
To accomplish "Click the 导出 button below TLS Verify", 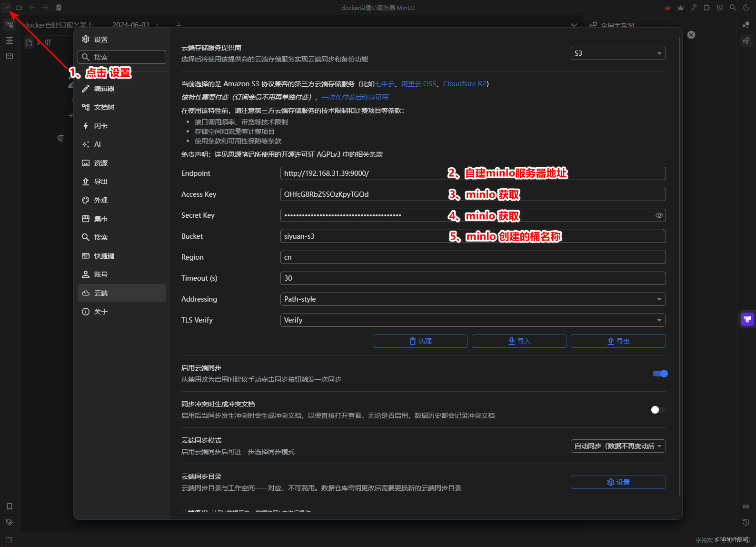I will [618, 341].
